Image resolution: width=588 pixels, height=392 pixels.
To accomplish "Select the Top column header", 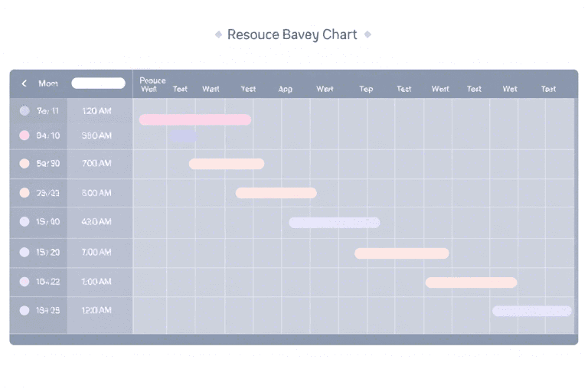I will (366, 89).
